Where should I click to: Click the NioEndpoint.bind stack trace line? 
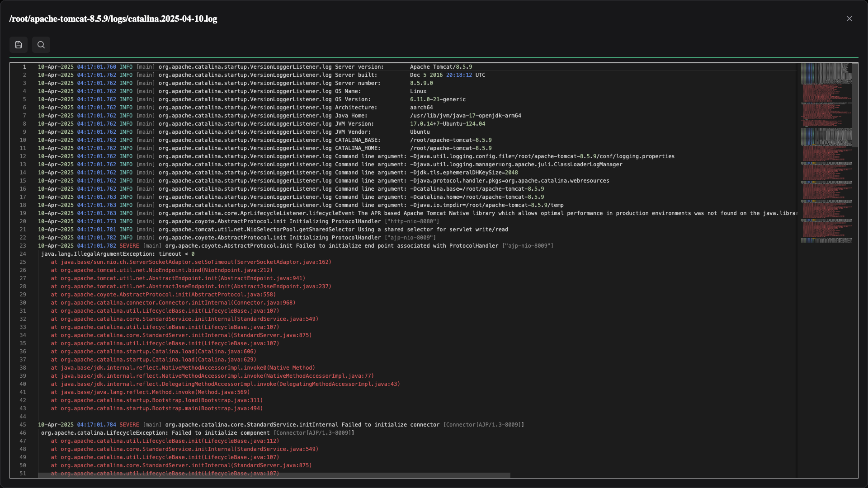(x=162, y=270)
